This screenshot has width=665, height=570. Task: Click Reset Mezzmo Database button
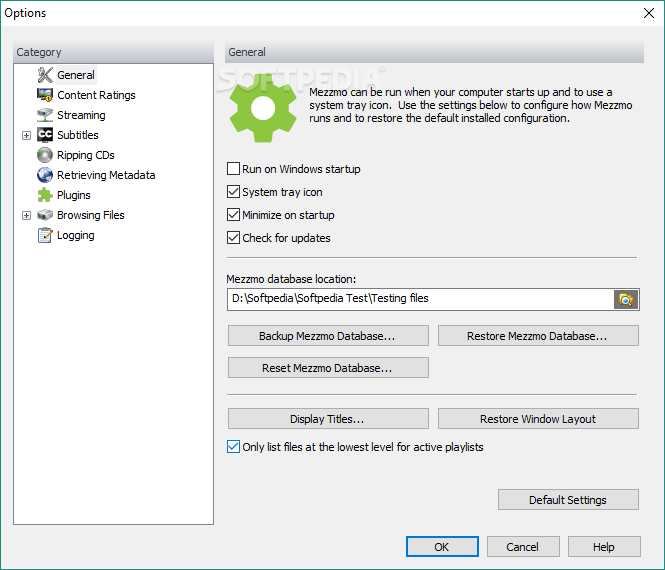click(x=328, y=367)
